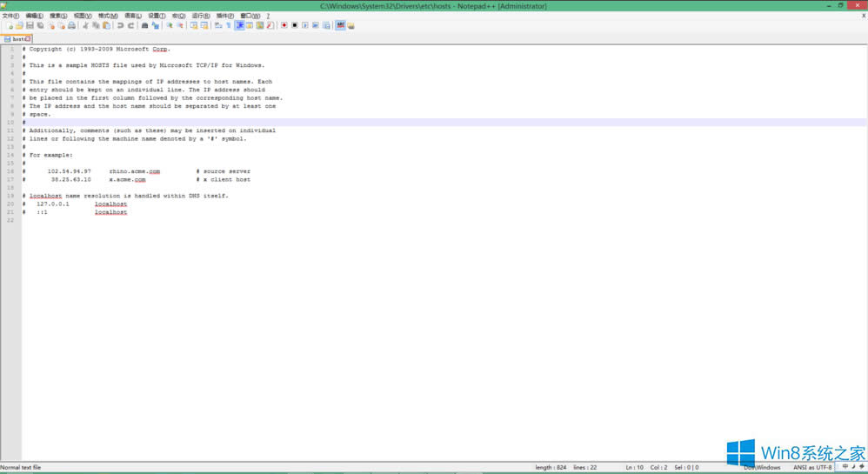Create a new document with the New icon

pos(10,25)
